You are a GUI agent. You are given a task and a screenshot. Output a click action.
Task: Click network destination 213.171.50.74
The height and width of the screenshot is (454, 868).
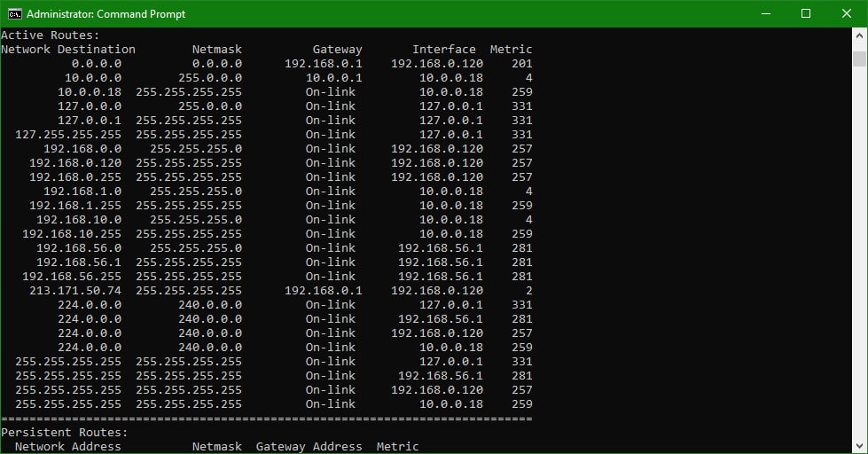75,291
